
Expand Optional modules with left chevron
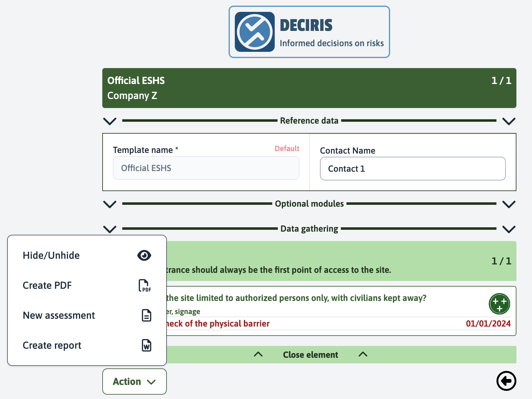pos(110,204)
